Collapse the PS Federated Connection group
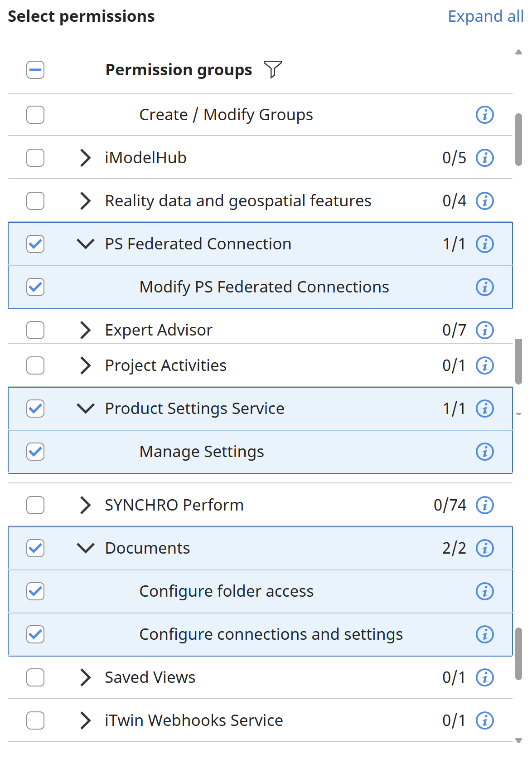 (85, 244)
